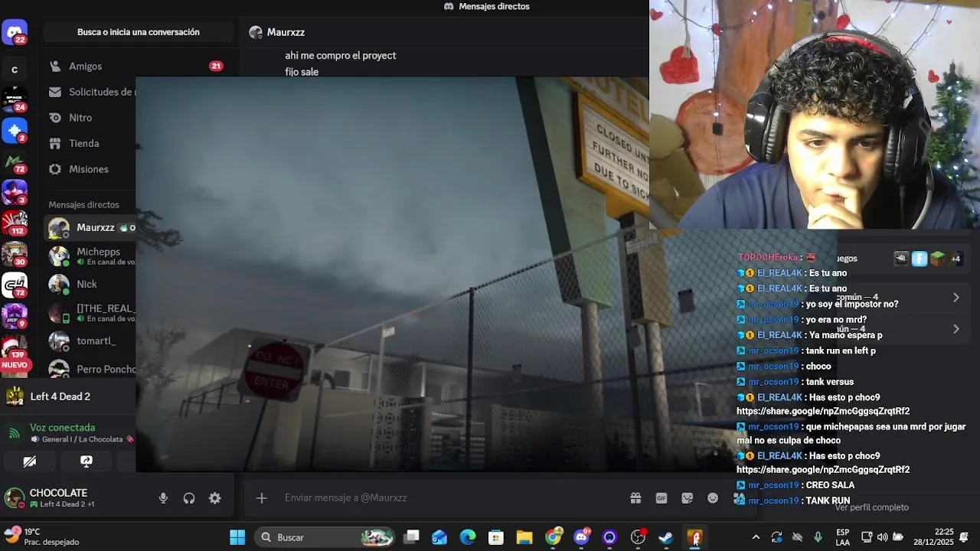This screenshot has height=551, width=980.
Task: Open direct message with tomartl_
Action: tap(90, 341)
